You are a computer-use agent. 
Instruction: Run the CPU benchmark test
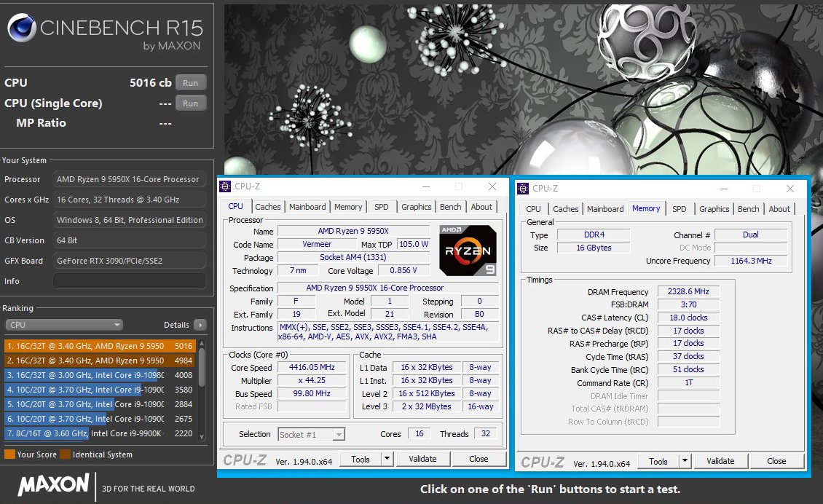pyautogui.click(x=191, y=83)
